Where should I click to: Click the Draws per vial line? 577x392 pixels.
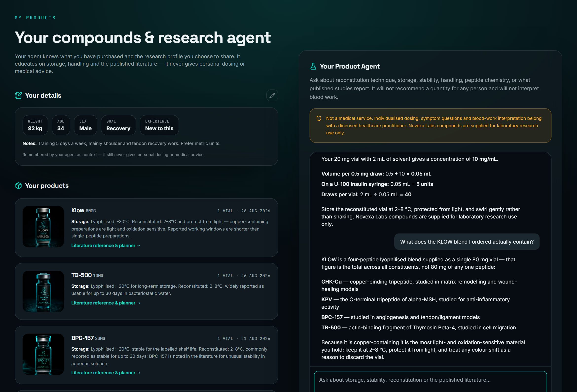[x=366, y=194]
